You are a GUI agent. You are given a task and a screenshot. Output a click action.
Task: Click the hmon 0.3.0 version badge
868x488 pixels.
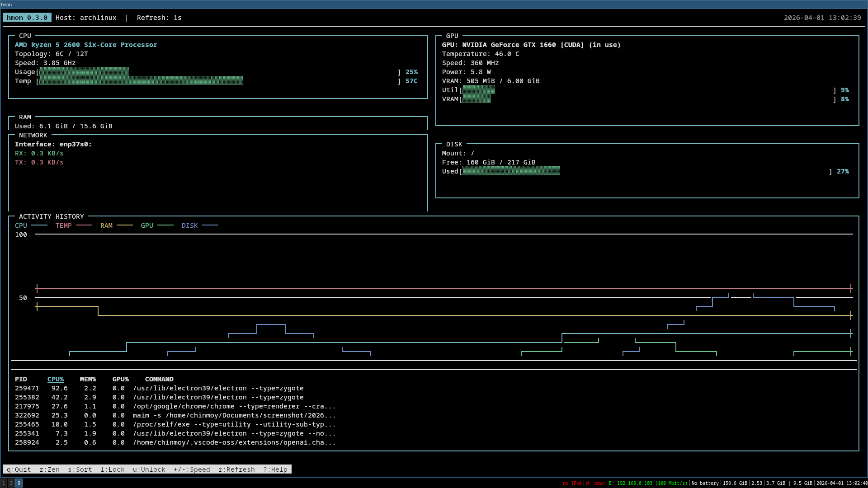(x=27, y=18)
